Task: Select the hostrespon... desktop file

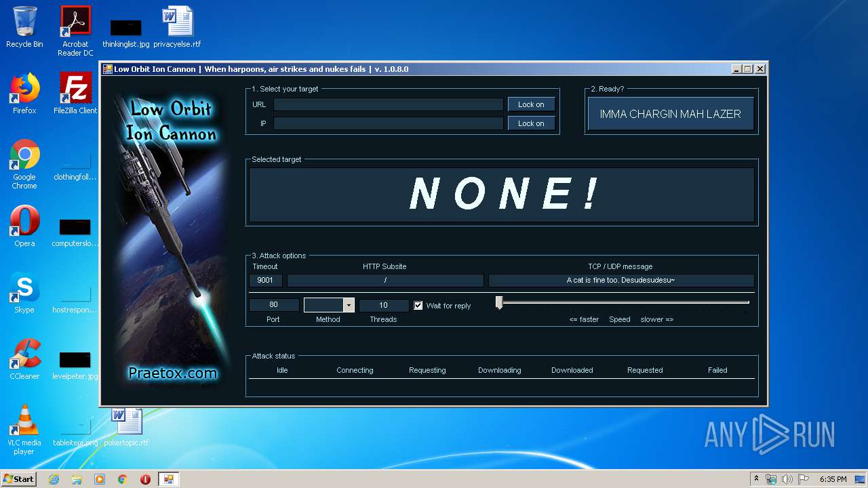Action: point(75,299)
